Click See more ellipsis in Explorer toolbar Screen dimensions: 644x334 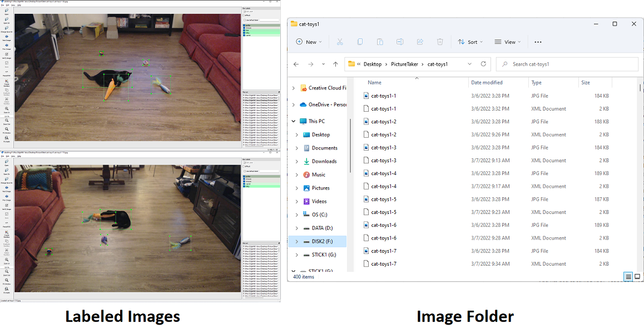[538, 42]
